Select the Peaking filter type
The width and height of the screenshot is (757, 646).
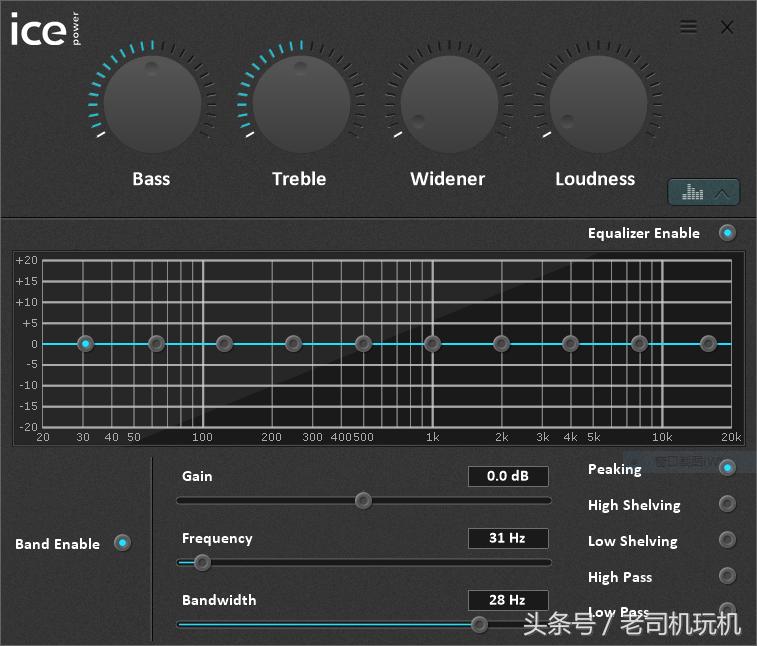[x=727, y=467]
